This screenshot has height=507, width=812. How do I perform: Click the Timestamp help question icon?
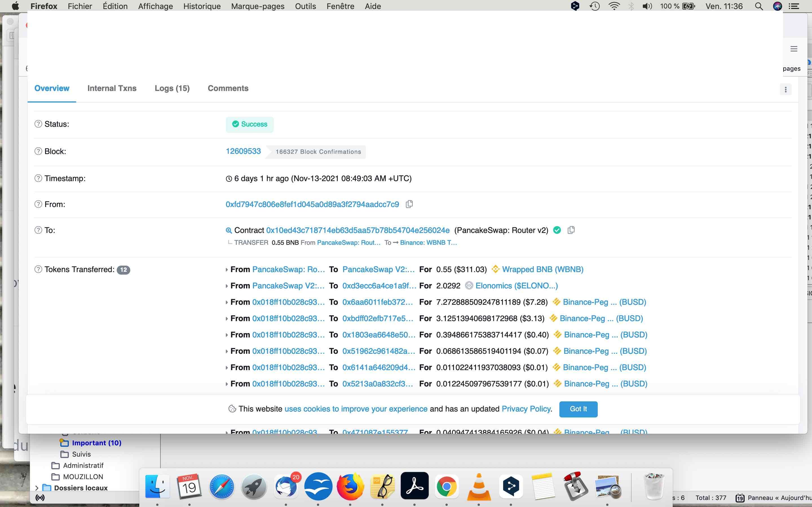tap(38, 178)
